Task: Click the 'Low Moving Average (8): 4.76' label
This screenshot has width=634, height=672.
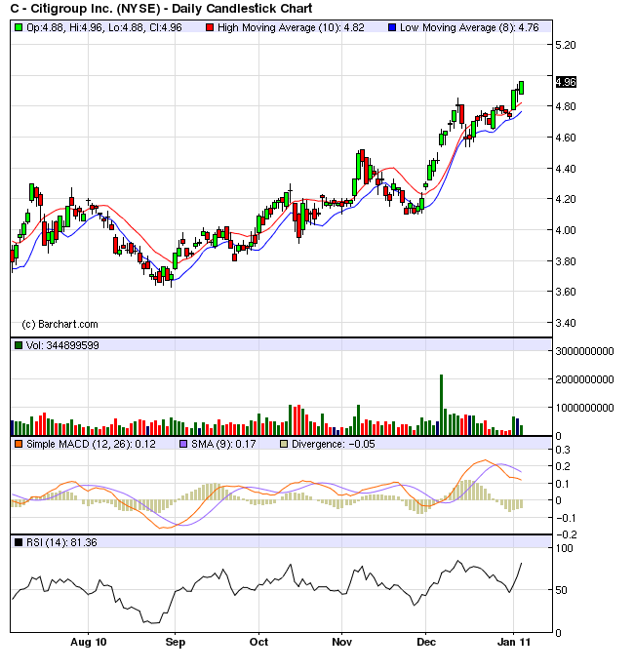Action: (469, 27)
